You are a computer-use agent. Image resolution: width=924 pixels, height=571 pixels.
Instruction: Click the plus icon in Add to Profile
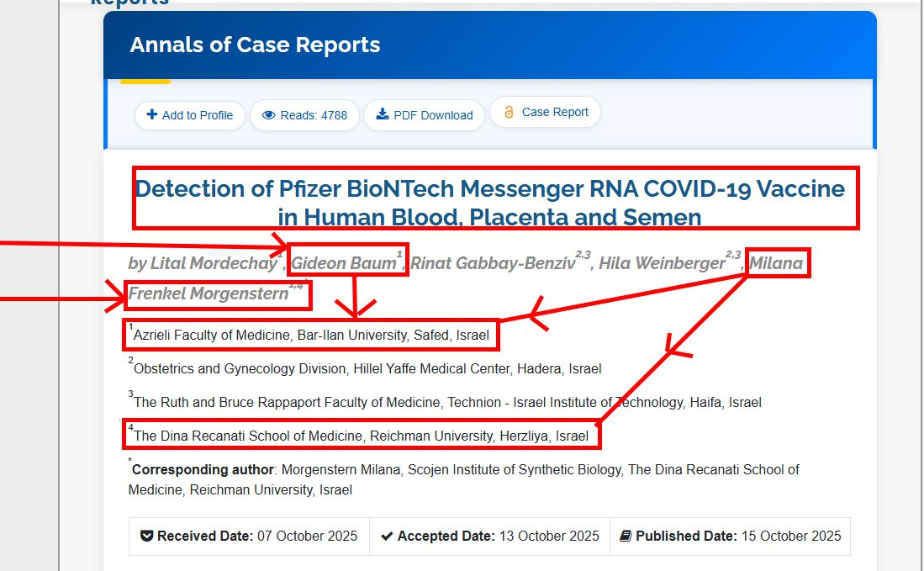(x=152, y=114)
